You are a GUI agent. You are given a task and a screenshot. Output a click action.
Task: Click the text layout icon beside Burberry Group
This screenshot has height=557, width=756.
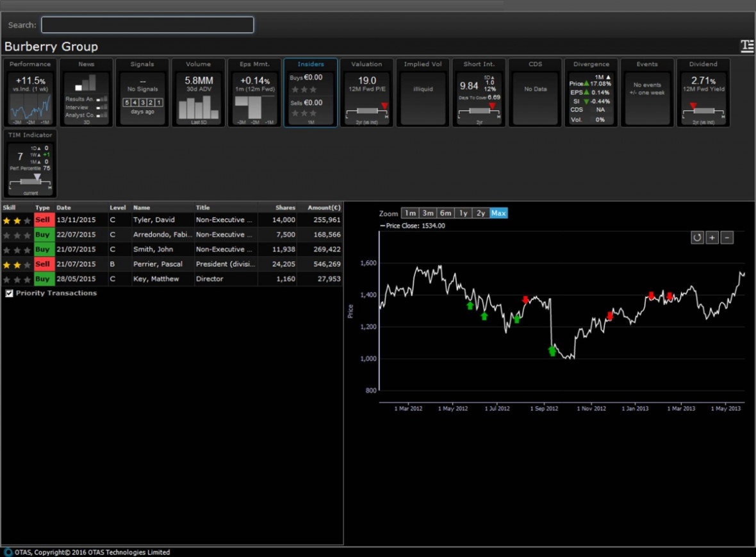747,46
